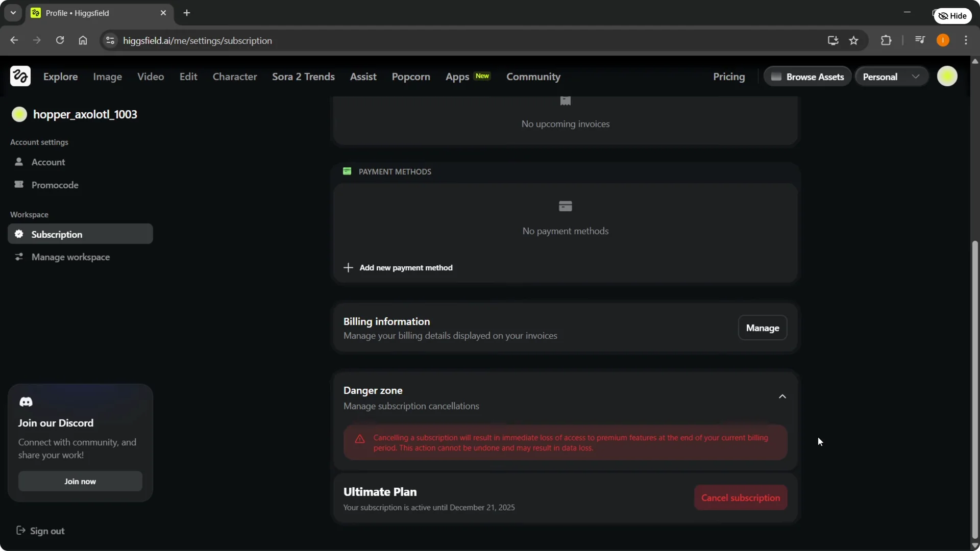Open the profile avatar in the top right
This screenshot has height=551, width=980.
point(948,76)
